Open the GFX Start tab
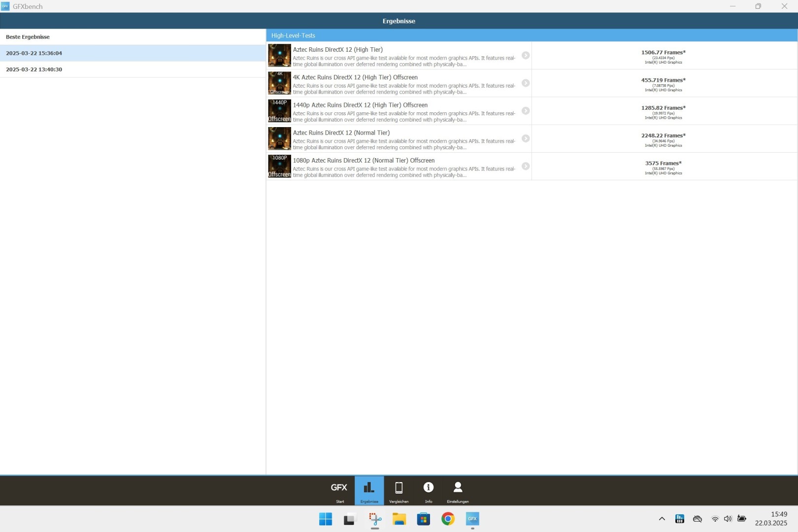The height and width of the screenshot is (532, 798). pos(339,491)
